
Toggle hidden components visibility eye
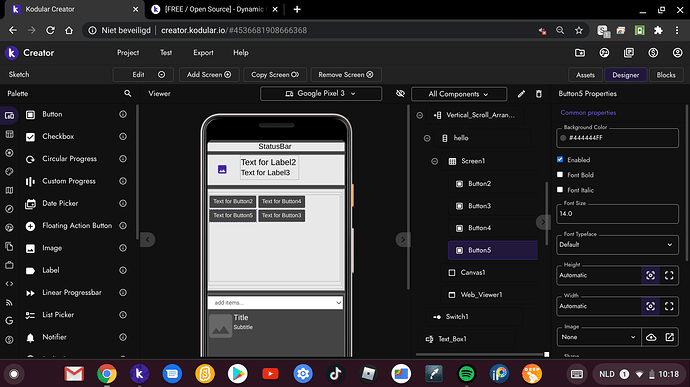[400, 94]
